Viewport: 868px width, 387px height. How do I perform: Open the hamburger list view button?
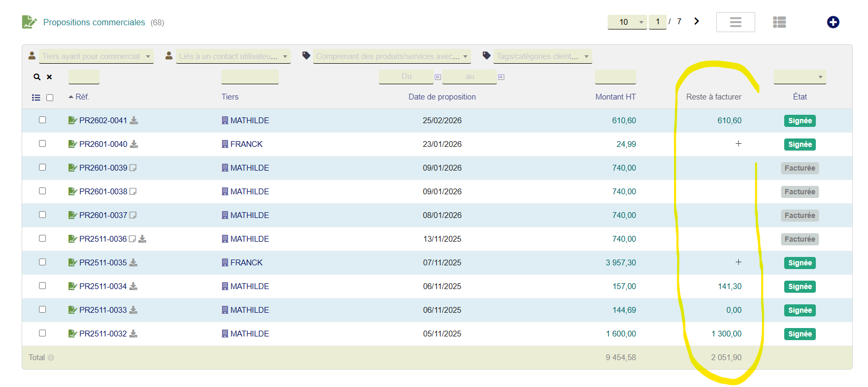[x=735, y=22]
